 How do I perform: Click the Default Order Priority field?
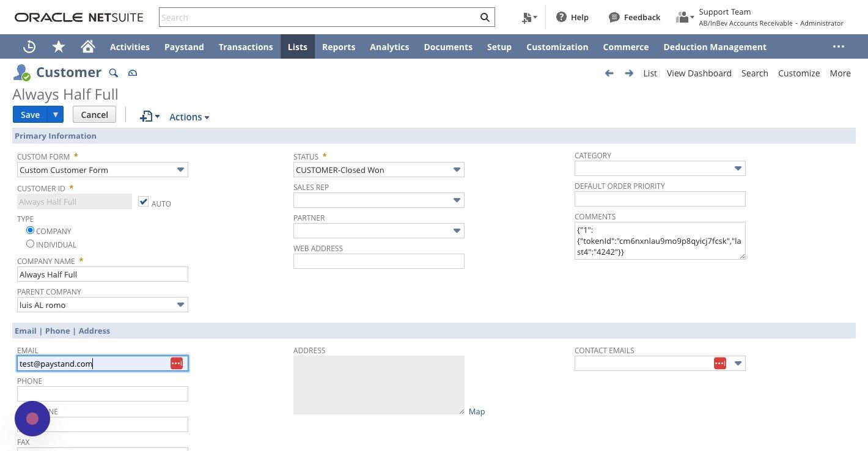tap(660, 199)
